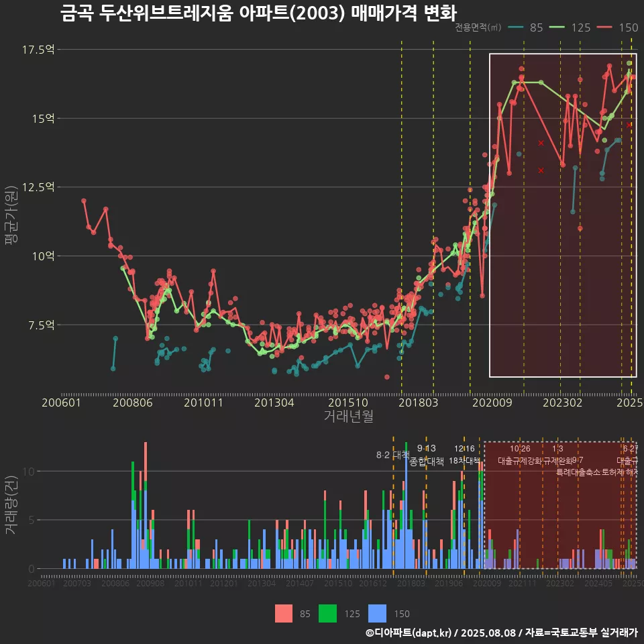Click the 거래량(건) volume axis title
The width and height of the screenshot is (644, 644).
coord(11,505)
